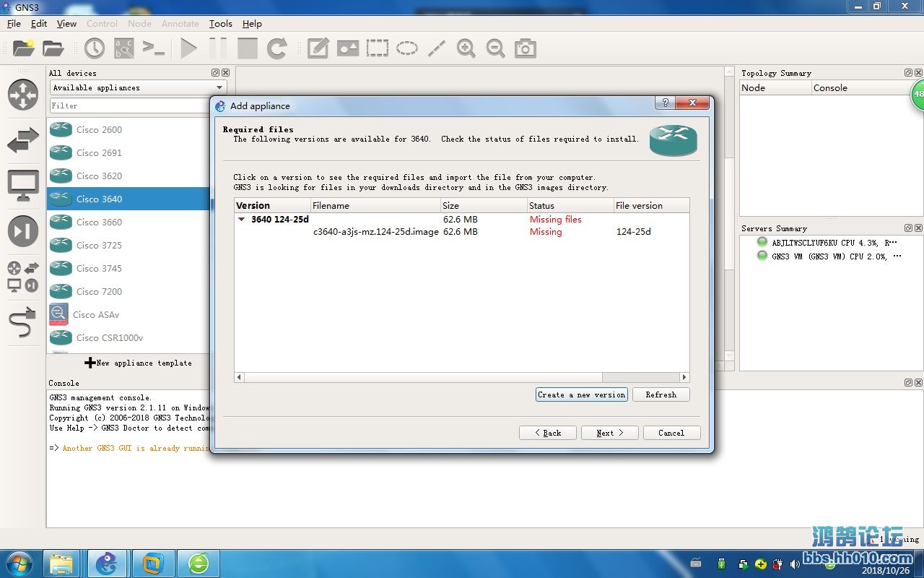Open the Tools menu
The image size is (924, 578).
221,24
